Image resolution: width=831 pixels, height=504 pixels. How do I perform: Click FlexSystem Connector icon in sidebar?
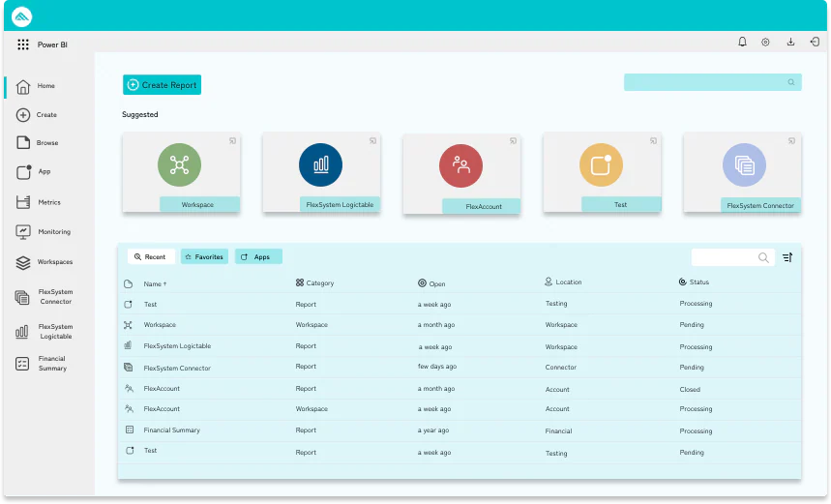(x=22, y=297)
